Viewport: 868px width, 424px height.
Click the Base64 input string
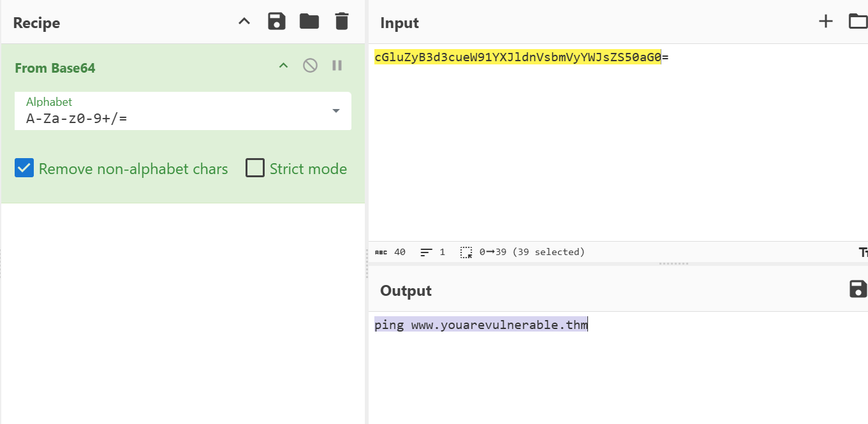521,57
